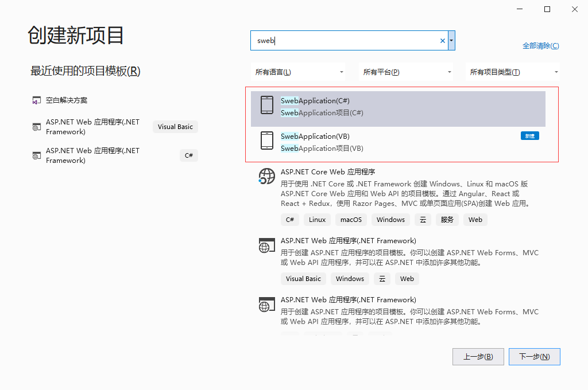Select the SwebApplication(C#) template title
The image size is (588, 390).
pos(315,101)
